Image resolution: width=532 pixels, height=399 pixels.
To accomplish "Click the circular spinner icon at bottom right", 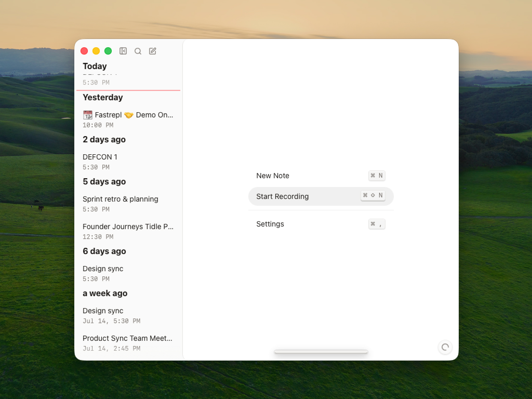I will pos(445,347).
